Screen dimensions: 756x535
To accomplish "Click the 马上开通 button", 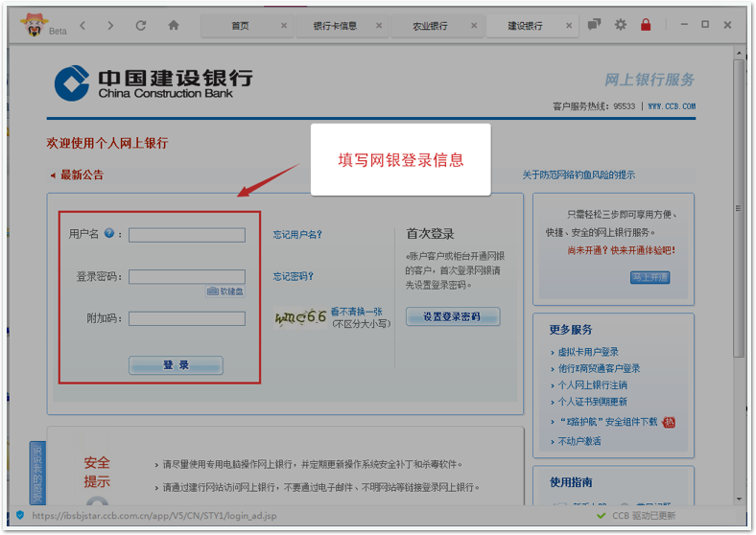I will (x=650, y=277).
